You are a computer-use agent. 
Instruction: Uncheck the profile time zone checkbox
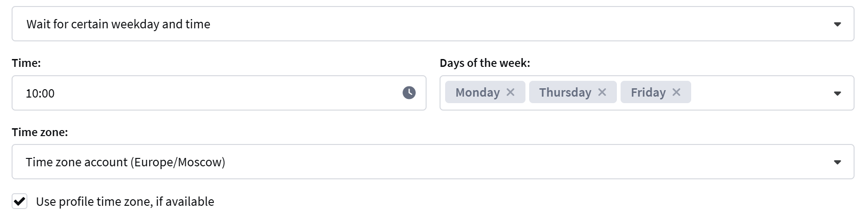19,202
